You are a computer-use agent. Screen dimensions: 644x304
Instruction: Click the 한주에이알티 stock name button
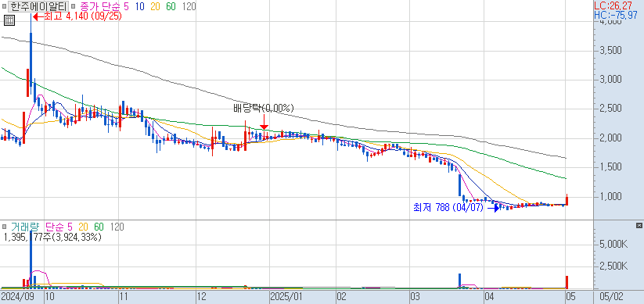(38, 6)
